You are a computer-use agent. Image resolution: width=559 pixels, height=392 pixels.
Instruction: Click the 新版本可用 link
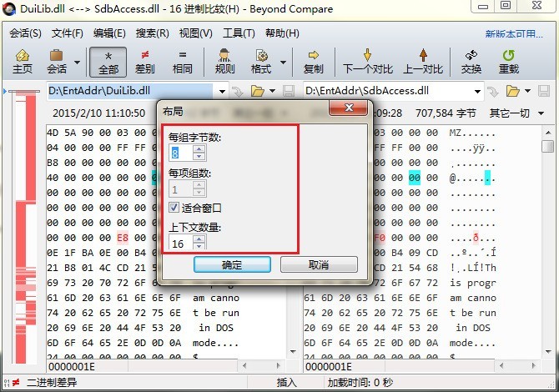point(514,34)
